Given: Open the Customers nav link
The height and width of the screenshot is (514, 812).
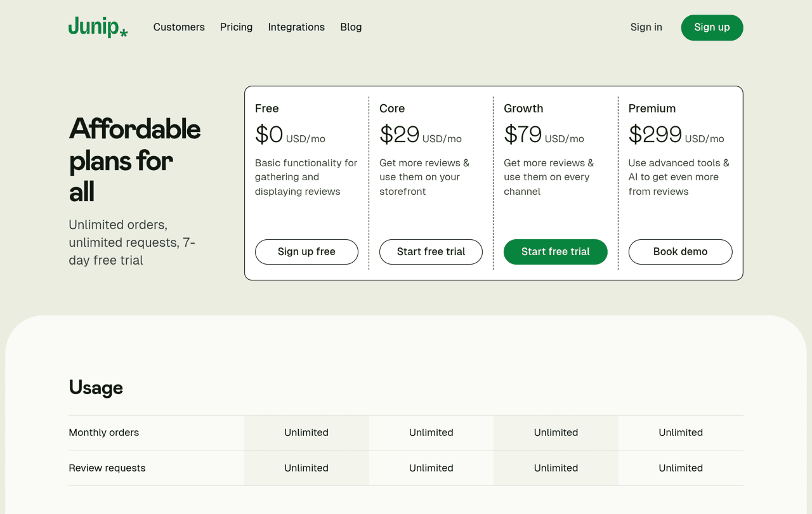Looking at the screenshot, I should click(x=179, y=27).
